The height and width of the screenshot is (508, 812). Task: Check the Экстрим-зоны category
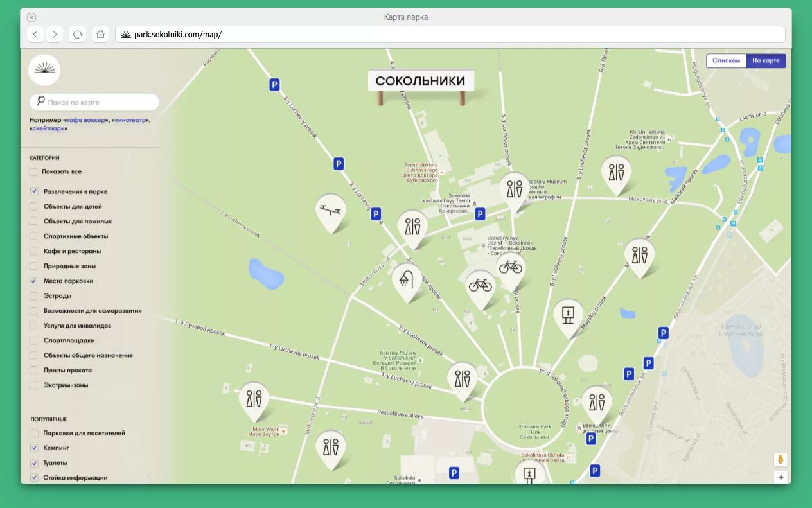point(33,385)
